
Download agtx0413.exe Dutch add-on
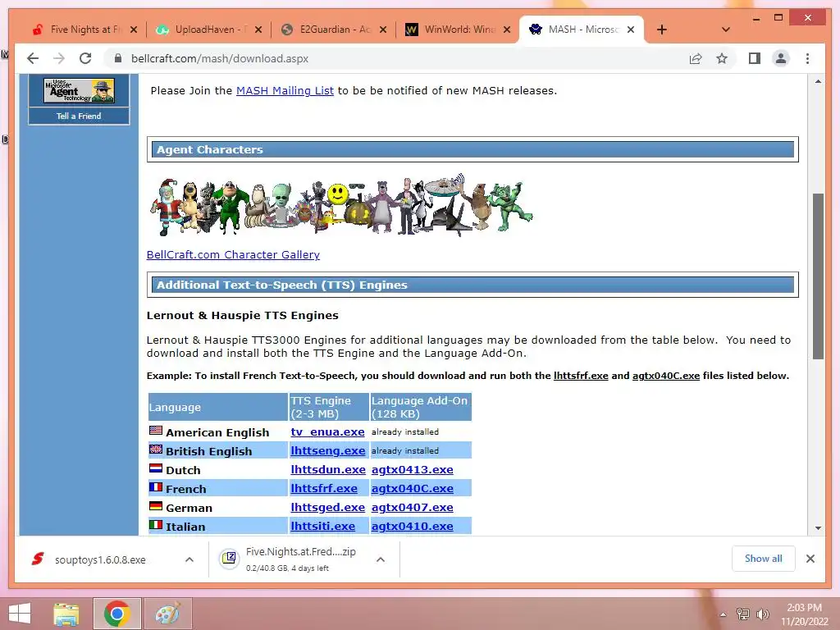coord(412,469)
